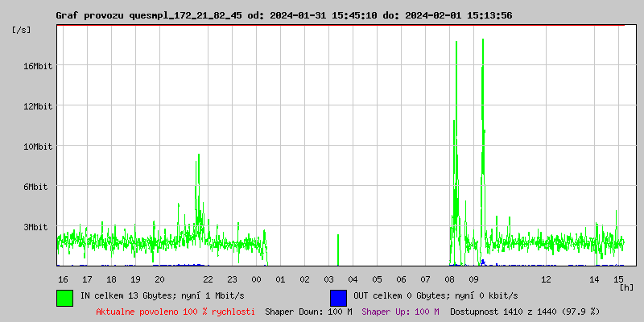Click the purple 'Shaper Up: 100 M' text
This screenshot has width=644, height=322.
(x=400, y=312)
